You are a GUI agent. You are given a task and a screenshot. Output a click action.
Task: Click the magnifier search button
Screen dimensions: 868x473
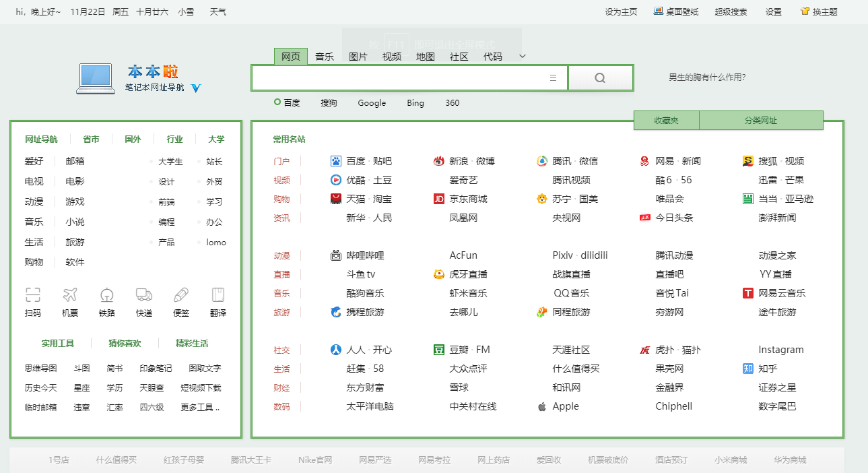[x=600, y=78]
